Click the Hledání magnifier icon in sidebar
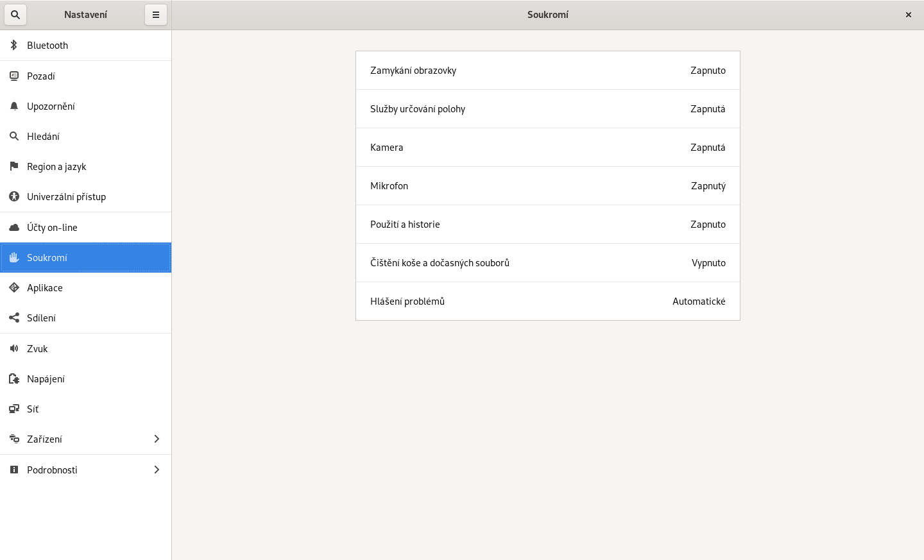This screenshot has height=560, width=924. [14, 136]
